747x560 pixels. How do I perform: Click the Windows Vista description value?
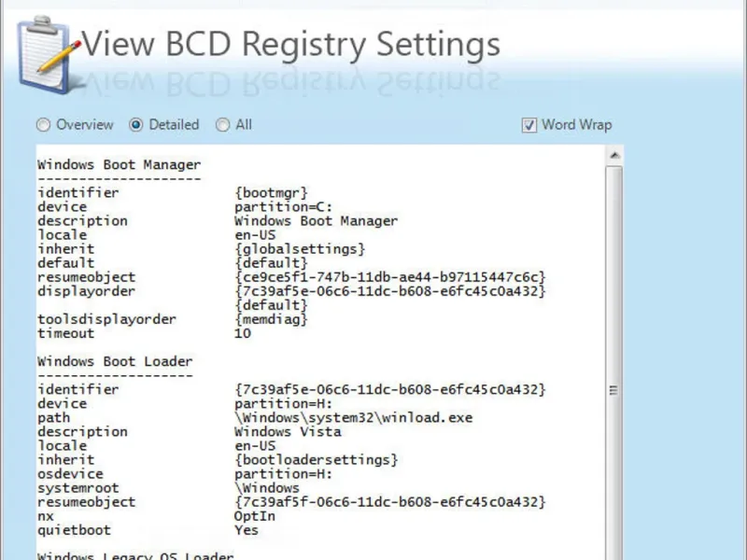pyautogui.click(x=288, y=432)
